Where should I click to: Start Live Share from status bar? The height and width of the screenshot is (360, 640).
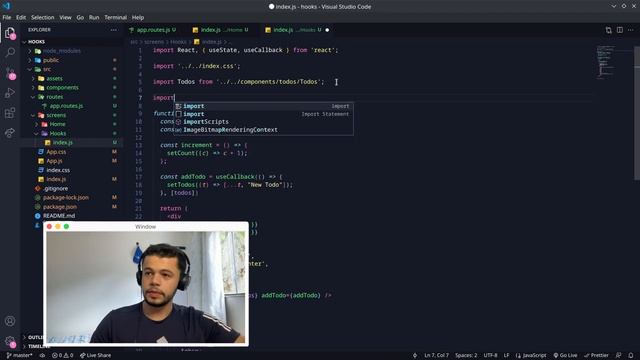tap(96, 356)
